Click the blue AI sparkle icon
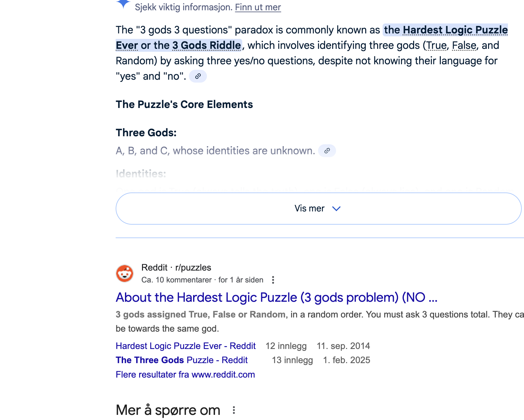524x420 pixels. point(123,4)
